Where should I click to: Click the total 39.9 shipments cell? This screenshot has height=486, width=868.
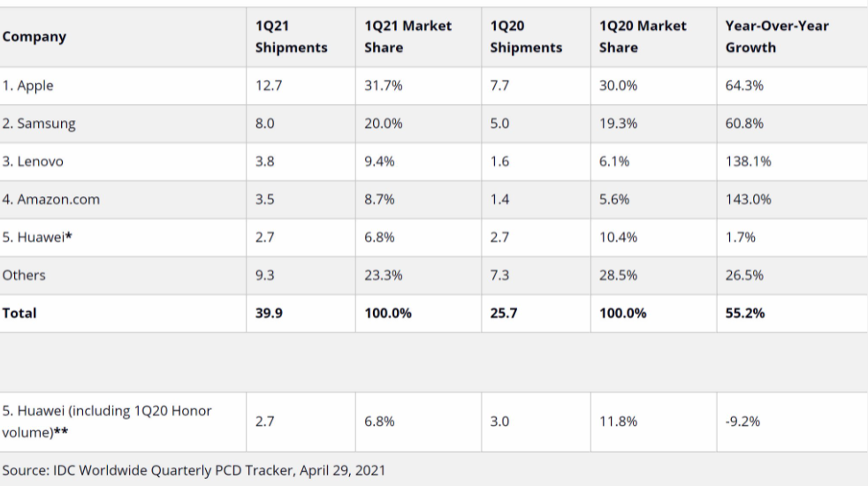[x=267, y=313]
